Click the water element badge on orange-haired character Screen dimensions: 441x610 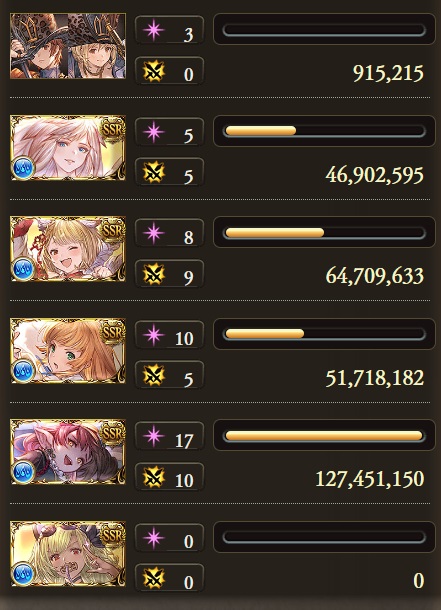[23, 370]
